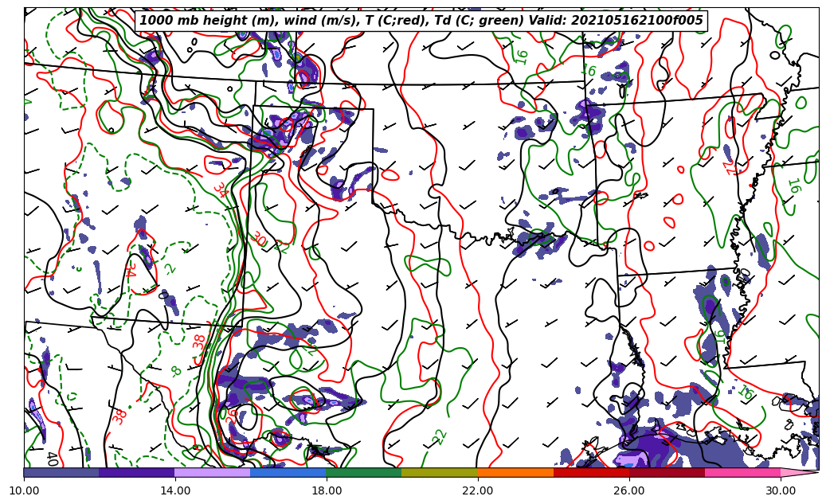Click the 18.00 colorbar tick label
This screenshot has height=504, width=826.
326,490
